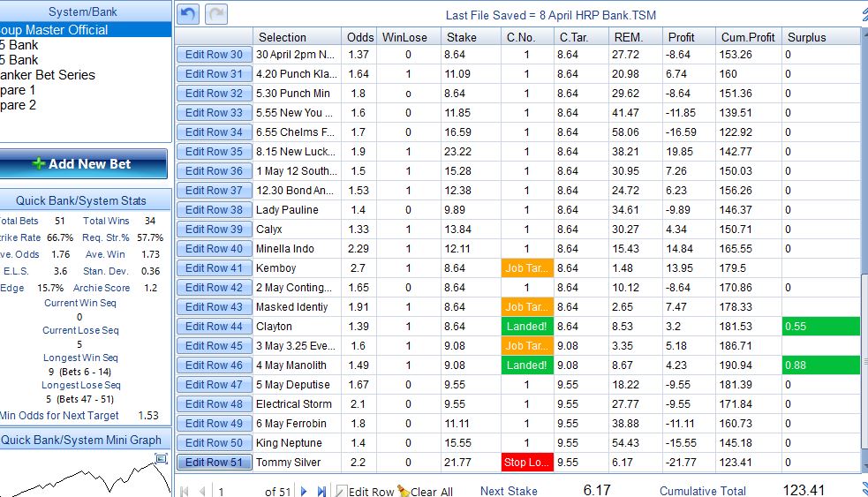Image resolution: width=868 pixels, height=497 pixels.
Task: Click the green Landed! cell for Clayton
Action: (x=527, y=327)
